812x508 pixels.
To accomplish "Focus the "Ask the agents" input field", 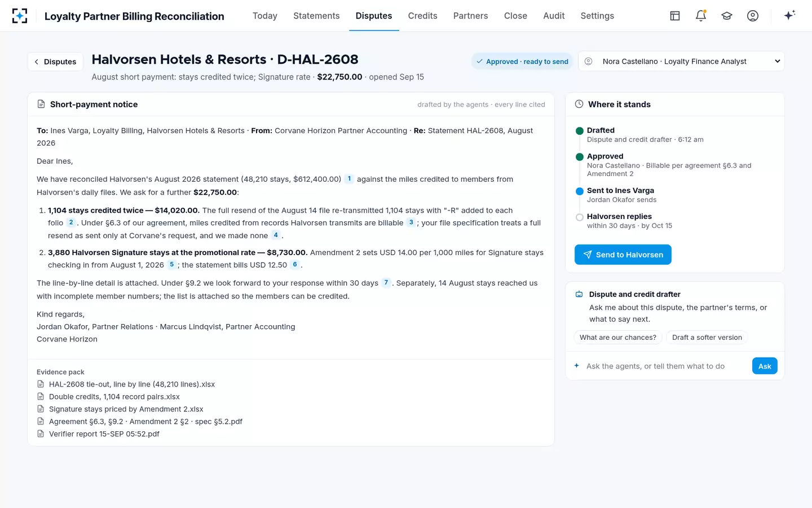I will point(665,366).
